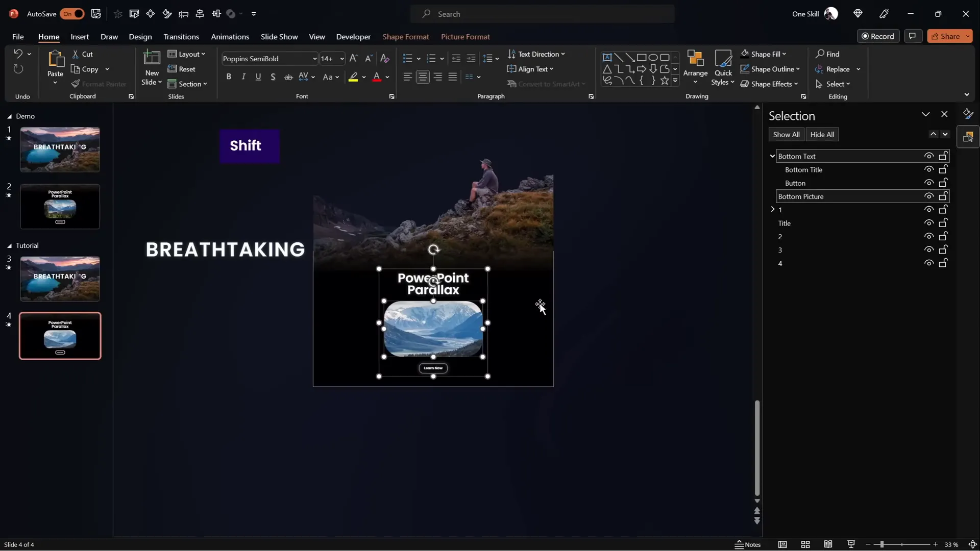Toggle Italic formatting
The width and height of the screenshot is (980, 551).
(243, 77)
